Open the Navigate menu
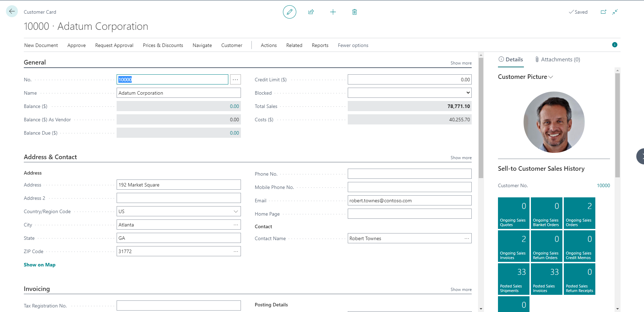Screen dimensions: 644x312 tap(202, 45)
